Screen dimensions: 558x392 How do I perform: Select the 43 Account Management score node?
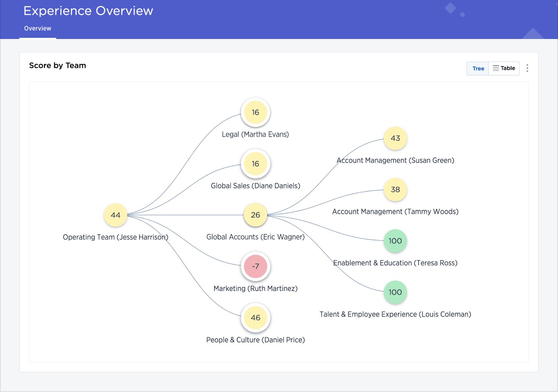tap(395, 138)
